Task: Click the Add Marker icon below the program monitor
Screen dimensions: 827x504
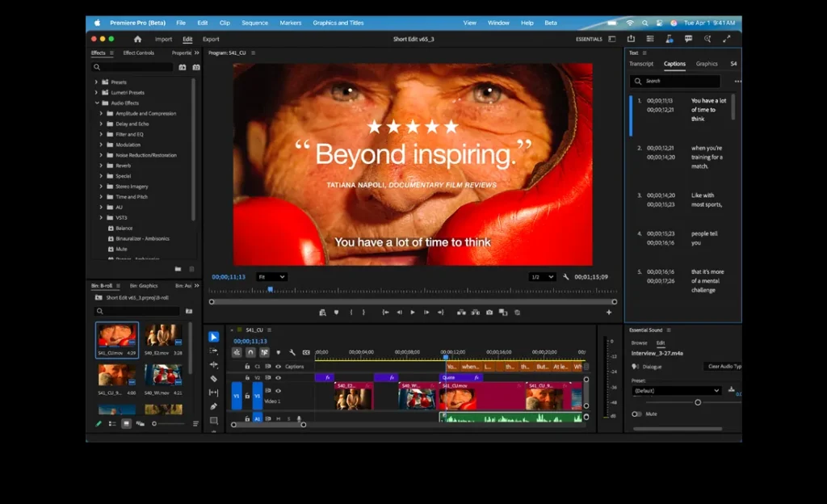Action: [x=337, y=312]
